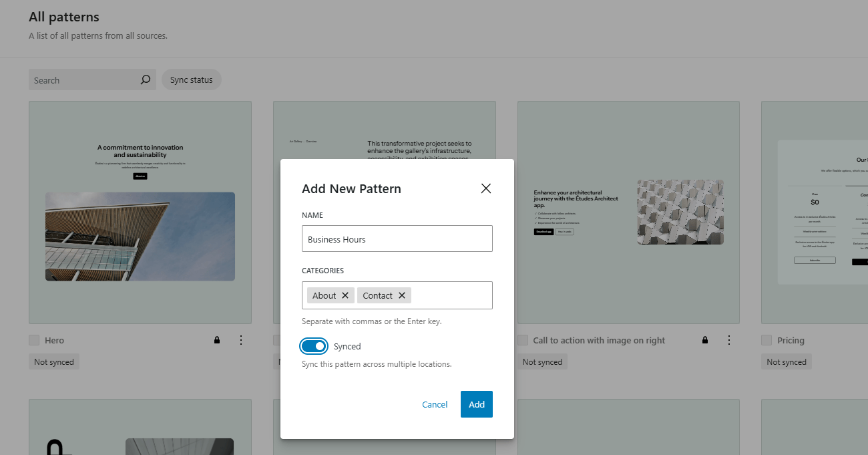
Task: Click the search magnifier icon
Action: point(145,80)
